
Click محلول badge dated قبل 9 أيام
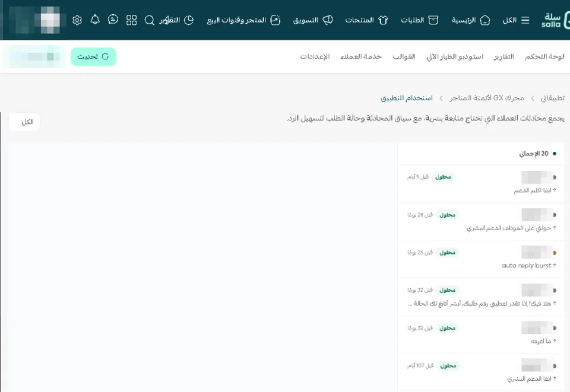[x=443, y=177]
